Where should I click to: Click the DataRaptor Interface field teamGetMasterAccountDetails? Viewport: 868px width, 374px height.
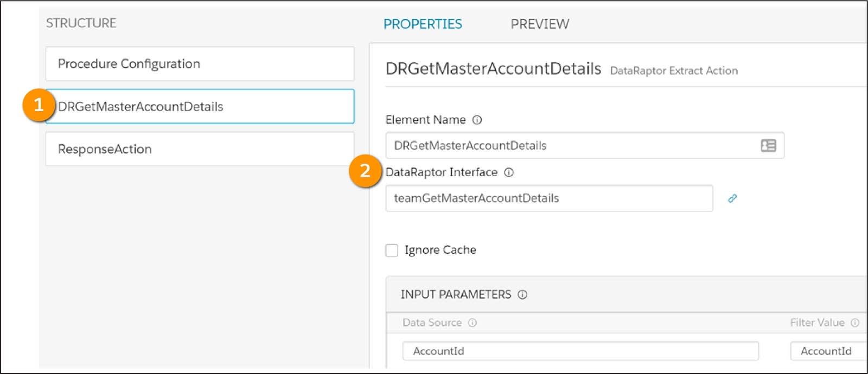[549, 198]
